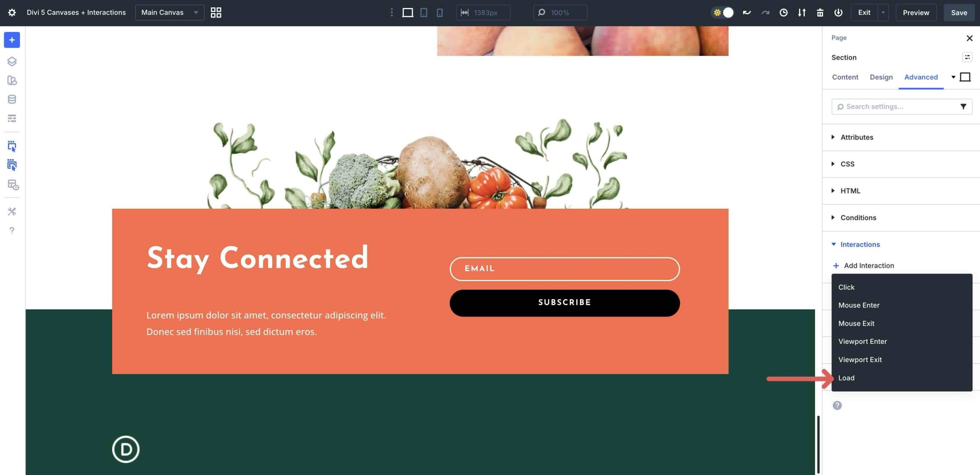Click the Save button
Image resolution: width=980 pixels, height=475 pixels.
pos(959,13)
